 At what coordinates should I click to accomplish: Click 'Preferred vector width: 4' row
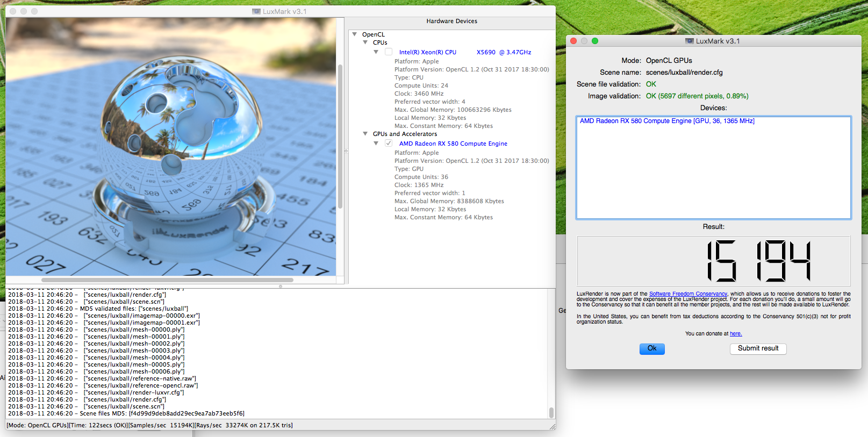click(x=429, y=102)
